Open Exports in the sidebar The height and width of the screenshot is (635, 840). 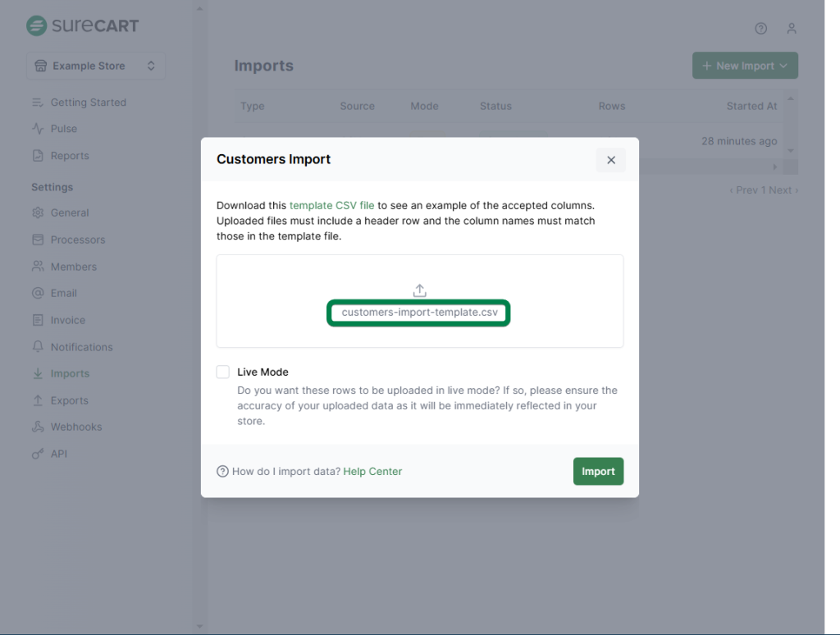(69, 400)
